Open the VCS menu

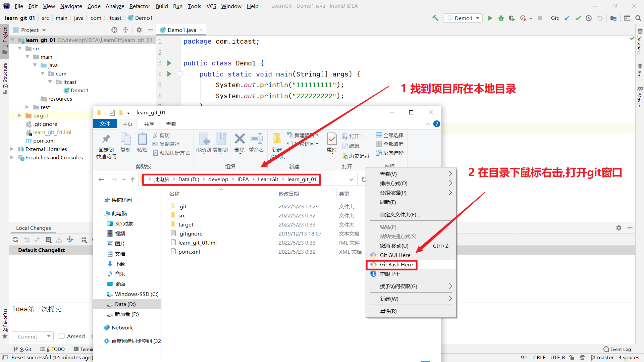211,6
